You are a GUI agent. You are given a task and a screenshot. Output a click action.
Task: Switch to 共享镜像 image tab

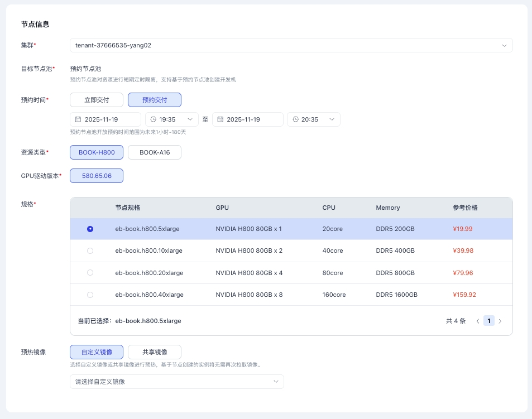(x=155, y=352)
